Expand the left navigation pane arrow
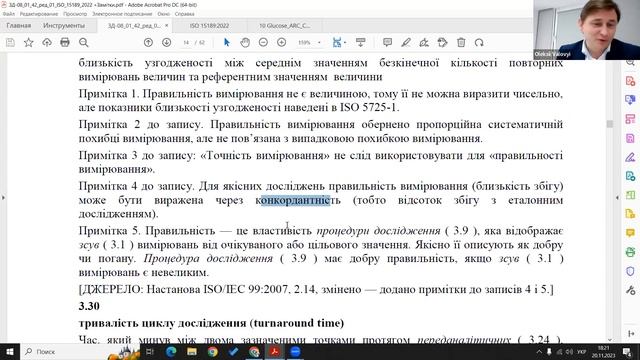The image size is (640, 360). tap(3, 198)
